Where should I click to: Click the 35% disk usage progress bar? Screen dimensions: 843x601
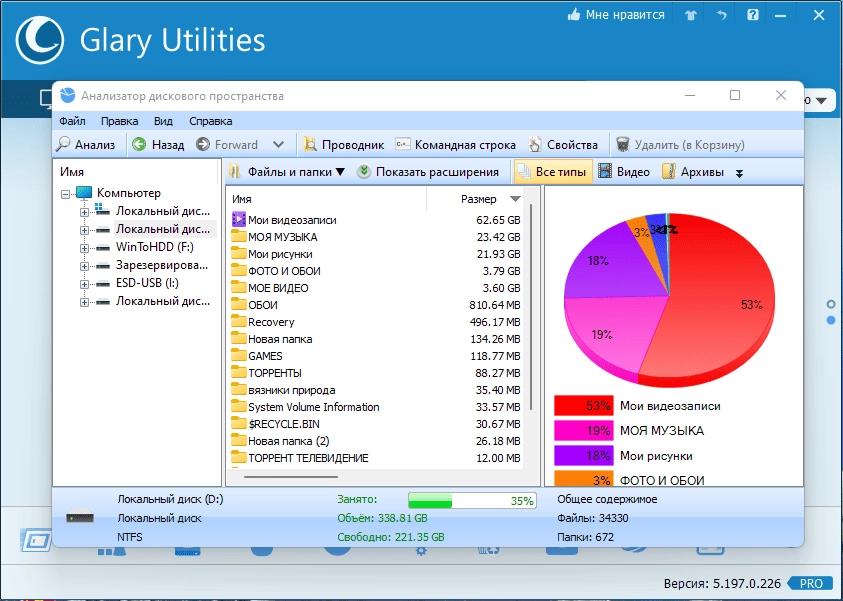(x=472, y=500)
